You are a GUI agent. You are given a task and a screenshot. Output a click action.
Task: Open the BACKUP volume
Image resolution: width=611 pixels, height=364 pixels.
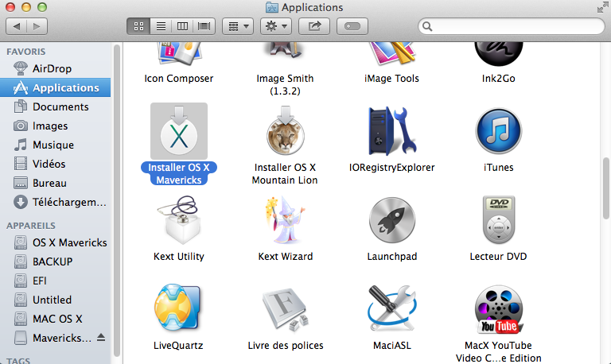[56, 261]
